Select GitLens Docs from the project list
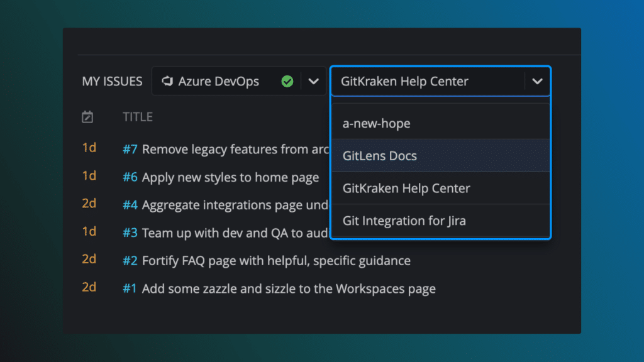 (440, 156)
